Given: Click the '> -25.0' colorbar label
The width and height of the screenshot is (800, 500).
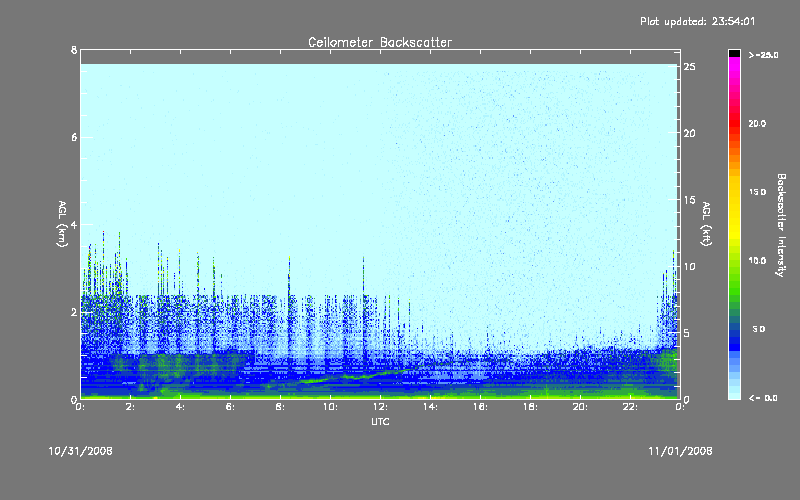Looking at the screenshot, I should point(763,55).
